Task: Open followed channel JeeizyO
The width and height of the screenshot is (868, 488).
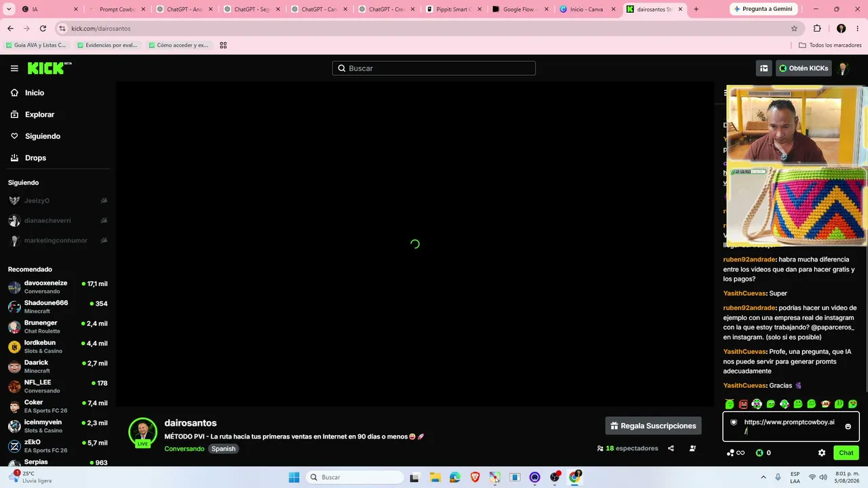Action: point(58,201)
